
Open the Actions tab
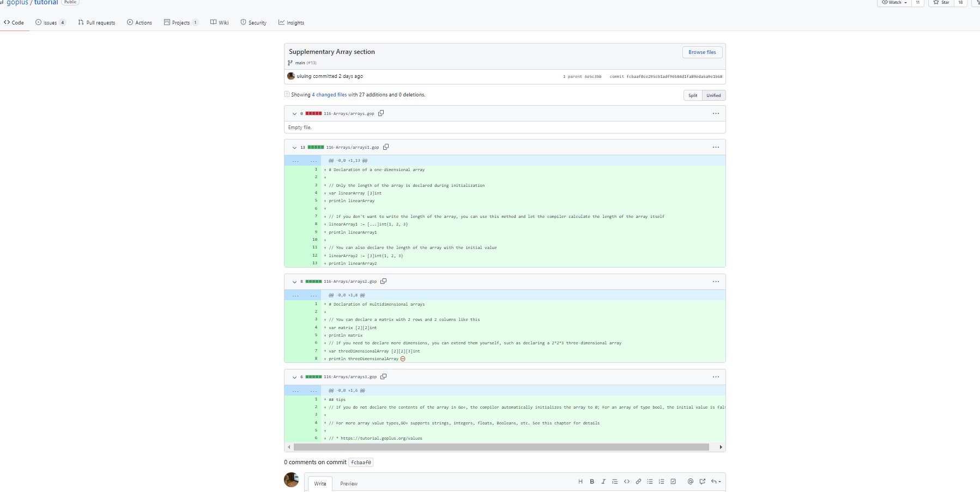pyautogui.click(x=140, y=23)
